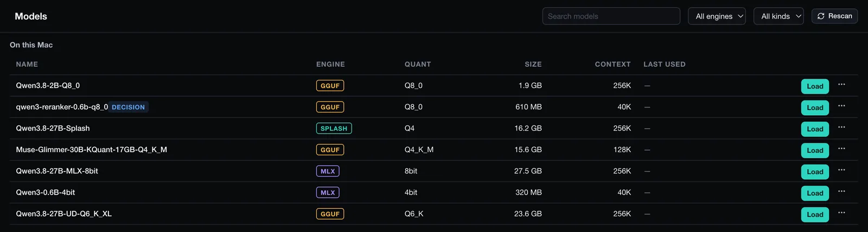Rescan the models list
Screen dimensions: 868x232
coord(834,16)
